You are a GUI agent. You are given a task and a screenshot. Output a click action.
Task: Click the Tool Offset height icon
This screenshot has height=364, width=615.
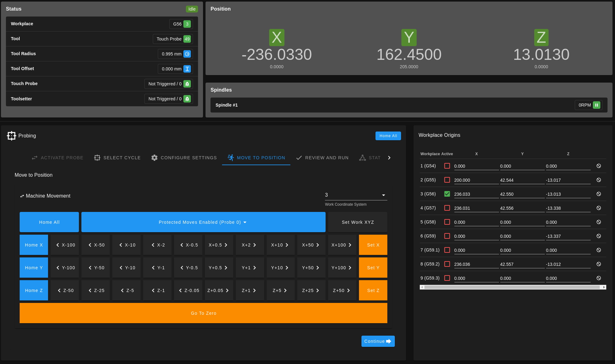tap(187, 69)
